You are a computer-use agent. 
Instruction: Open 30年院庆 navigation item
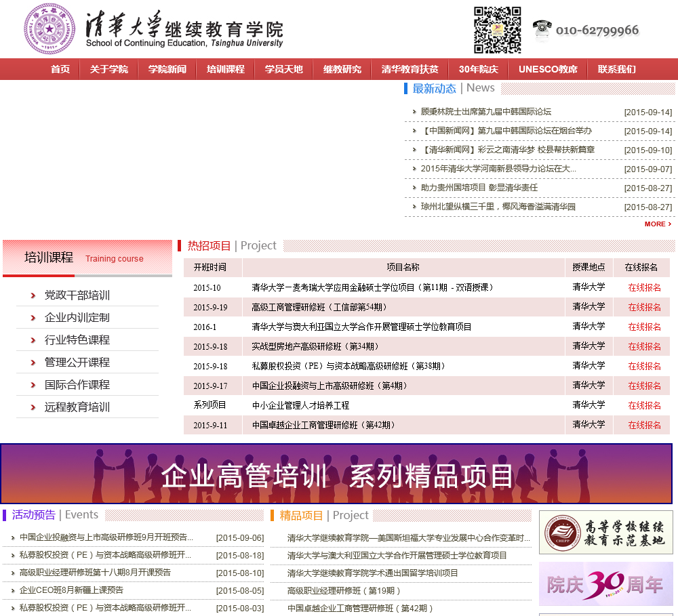pos(478,69)
